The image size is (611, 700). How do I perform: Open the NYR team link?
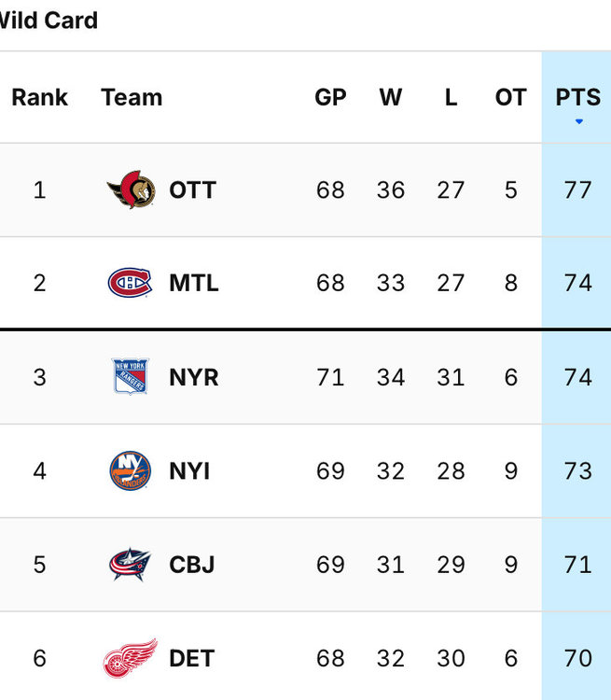pos(194,377)
